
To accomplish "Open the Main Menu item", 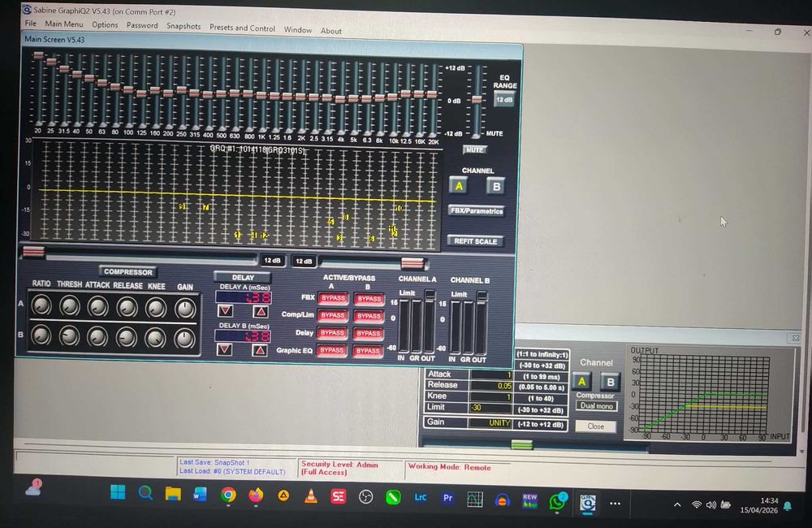I will tap(63, 24).
